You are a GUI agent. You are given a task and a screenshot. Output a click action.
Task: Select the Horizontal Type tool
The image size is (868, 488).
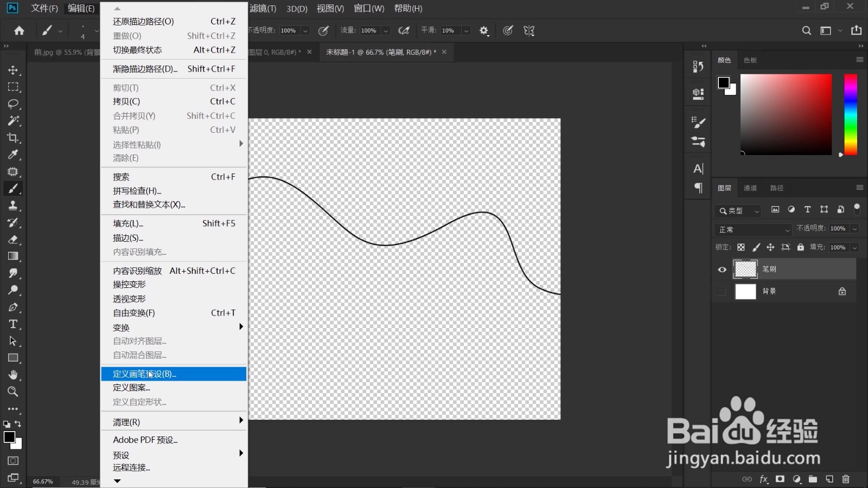[x=13, y=324]
